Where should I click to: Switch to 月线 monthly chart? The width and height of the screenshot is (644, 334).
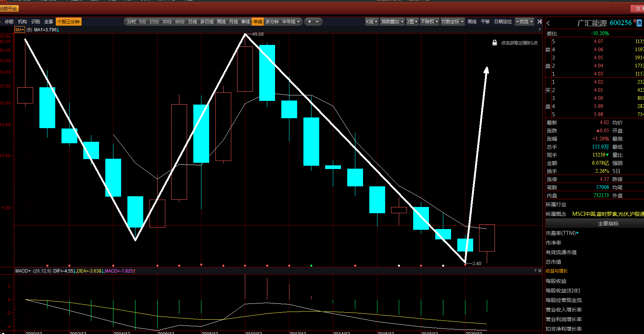(x=233, y=22)
